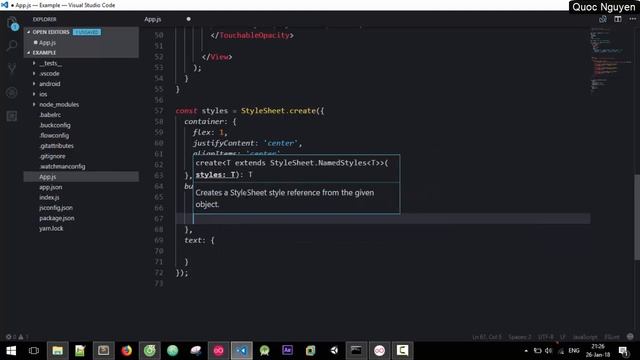Expand the __tests__ folder
Image resolution: width=640 pixels, height=360 pixels.
50,63
